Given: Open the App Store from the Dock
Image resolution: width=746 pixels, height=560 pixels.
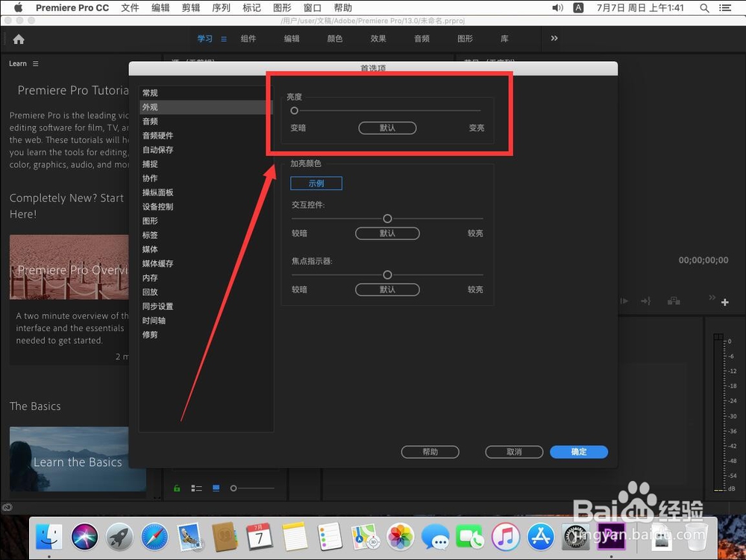Looking at the screenshot, I should [540, 537].
